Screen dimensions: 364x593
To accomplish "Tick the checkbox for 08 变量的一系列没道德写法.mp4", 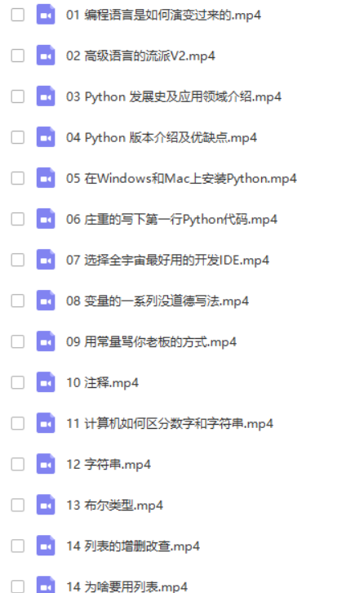I will (18, 301).
